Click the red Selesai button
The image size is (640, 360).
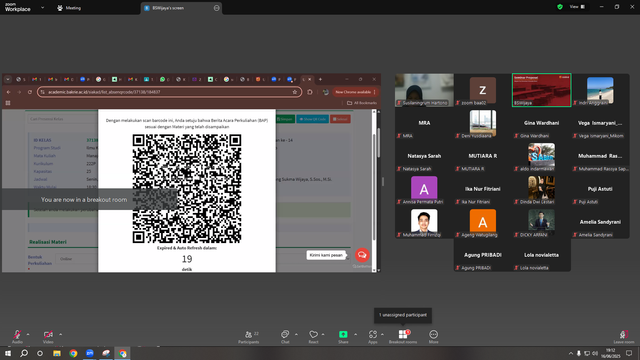pos(340,119)
